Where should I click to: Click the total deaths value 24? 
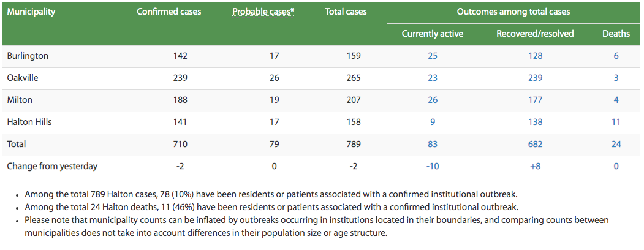(616, 144)
